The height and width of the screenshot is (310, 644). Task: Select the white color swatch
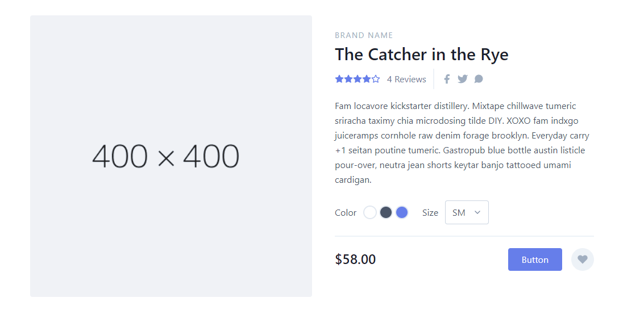(x=370, y=212)
